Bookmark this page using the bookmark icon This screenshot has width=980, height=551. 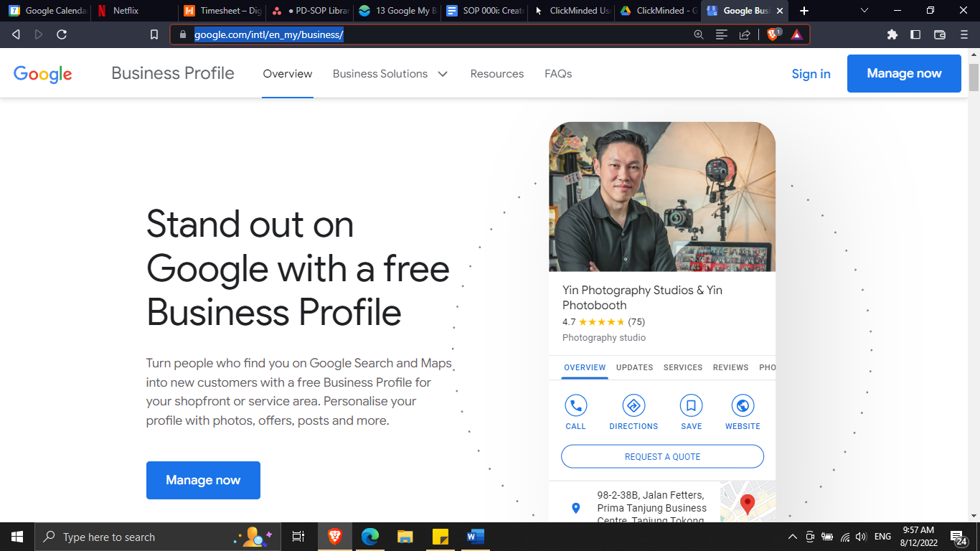click(154, 34)
